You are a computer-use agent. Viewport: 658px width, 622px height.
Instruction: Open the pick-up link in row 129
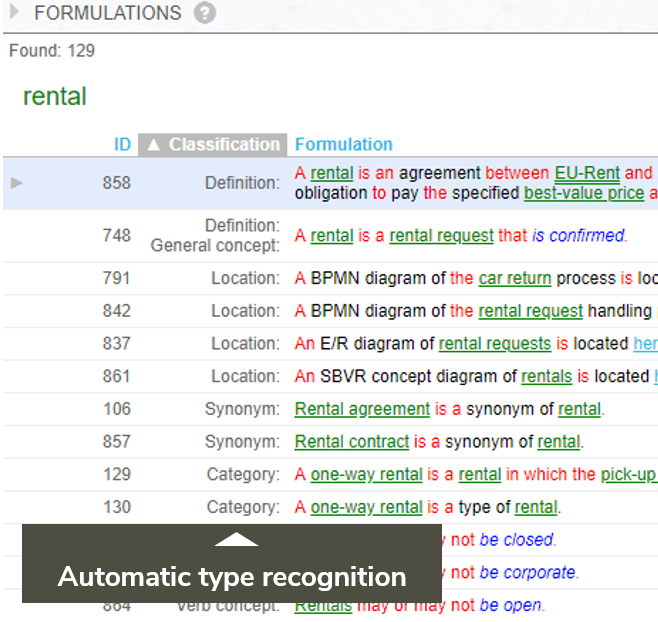click(x=628, y=475)
